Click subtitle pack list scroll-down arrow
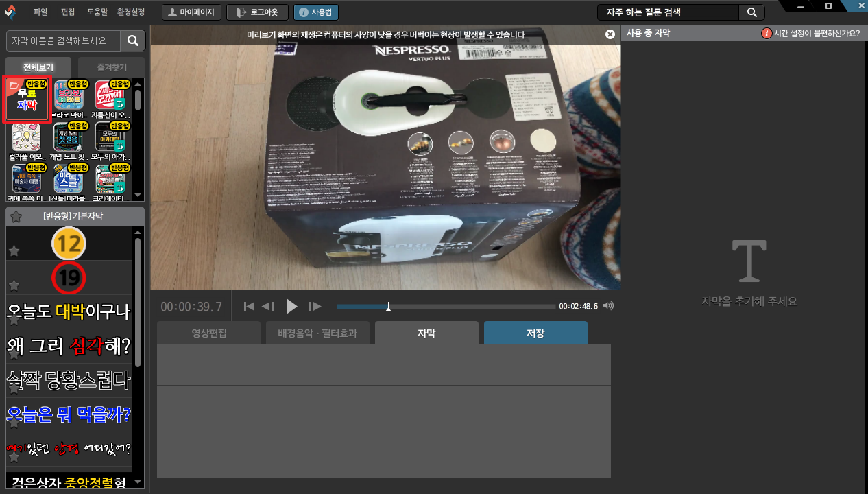The height and width of the screenshot is (494, 868). click(x=138, y=196)
